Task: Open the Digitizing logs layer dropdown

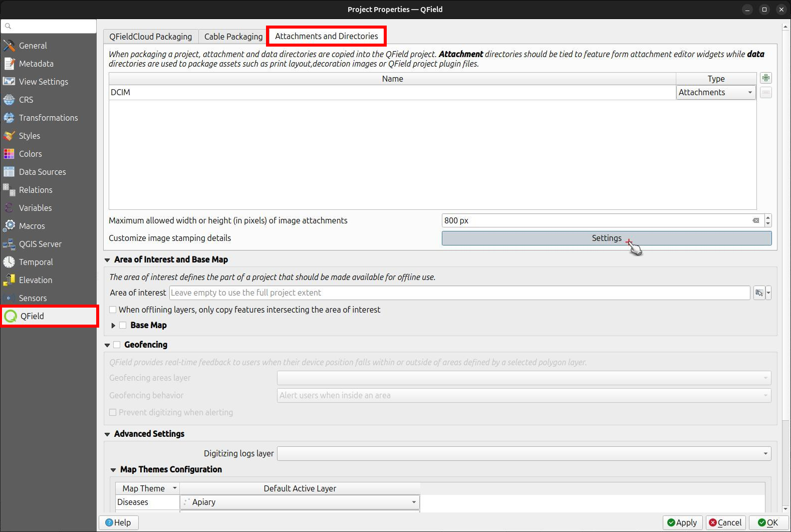Action: [524, 454]
